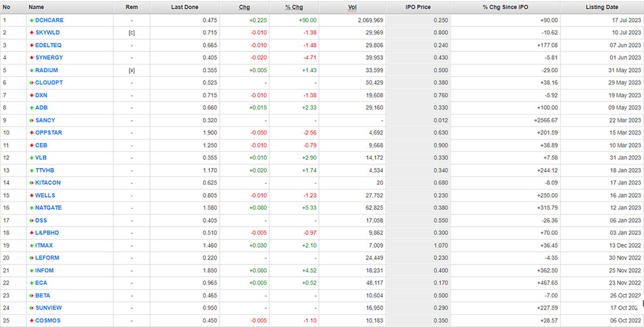Open the INFOM stock link
The image size is (644, 327).
(44, 270)
